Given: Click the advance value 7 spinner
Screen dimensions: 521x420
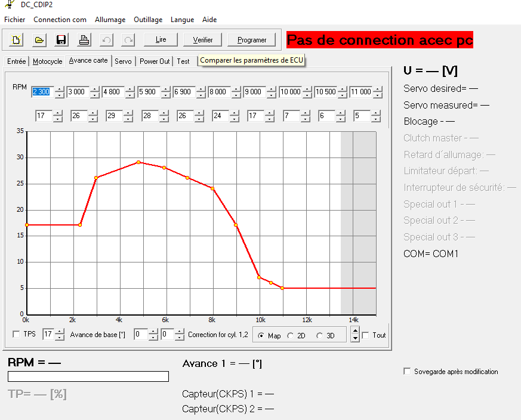Looking at the screenshot, I should click(x=305, y=116).
